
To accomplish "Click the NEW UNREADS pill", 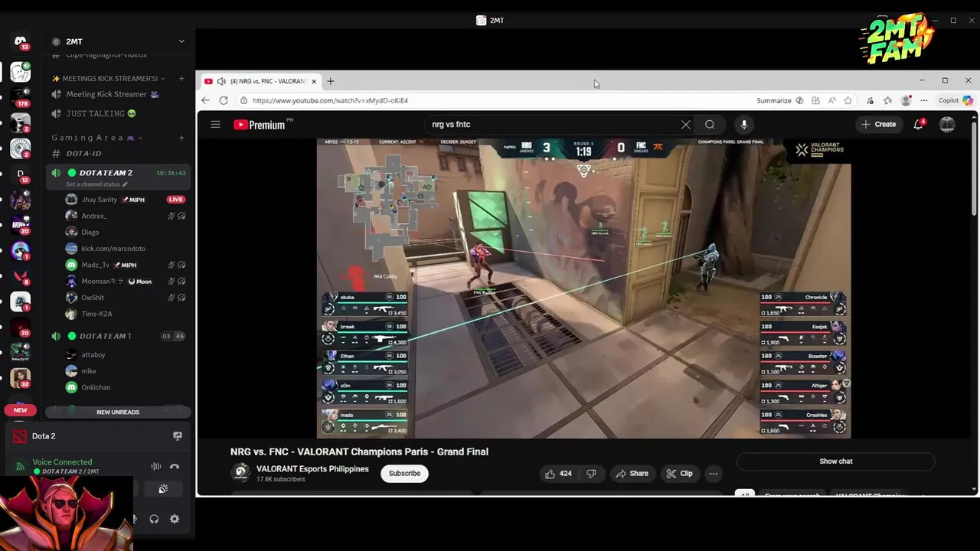I will click(x=118, y=412).
